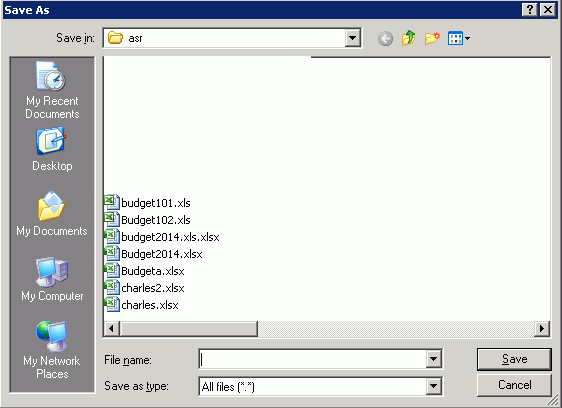Image resolution: width=562 pixels, height=408 pixels.
Task: Open My Documents in places bar
Action: click(52, 214)
